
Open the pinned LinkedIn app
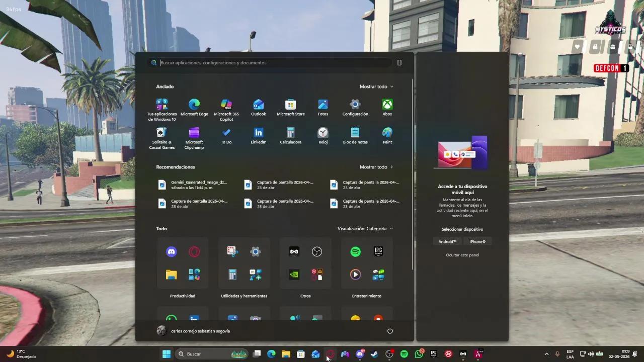click(259, 135)
